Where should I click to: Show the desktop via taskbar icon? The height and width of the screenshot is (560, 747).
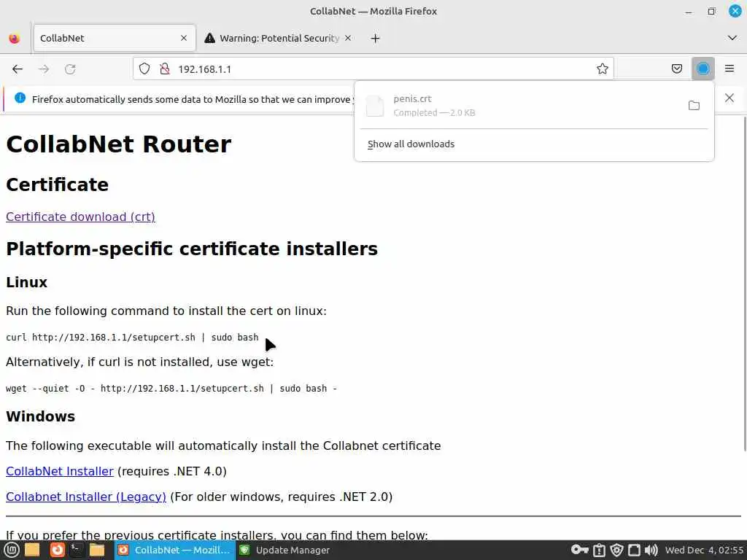point(32,550)
